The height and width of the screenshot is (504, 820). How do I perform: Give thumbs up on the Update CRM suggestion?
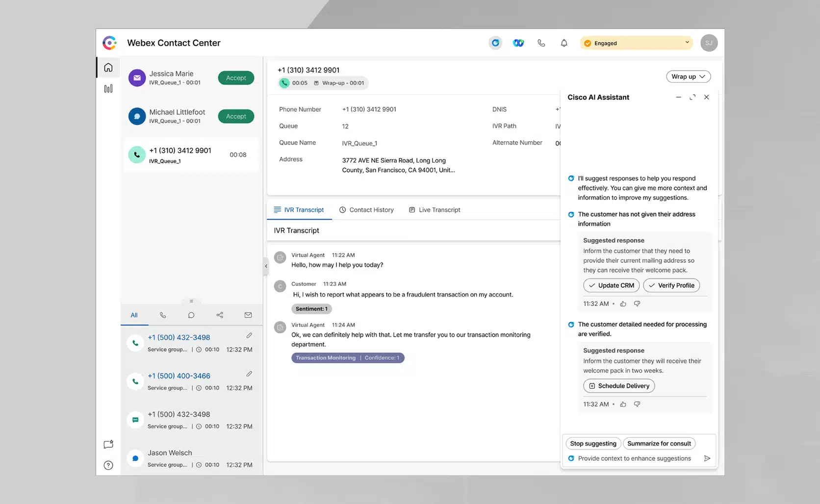[x=623, y=304]
